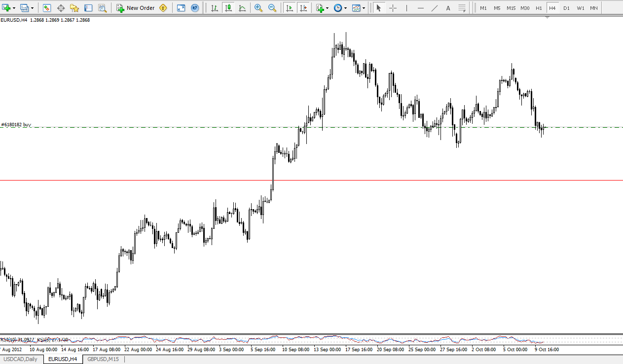This screenshot has width=623, height=364.
Task: Click the RSI indicator label text
Action: tap(34, 339)
